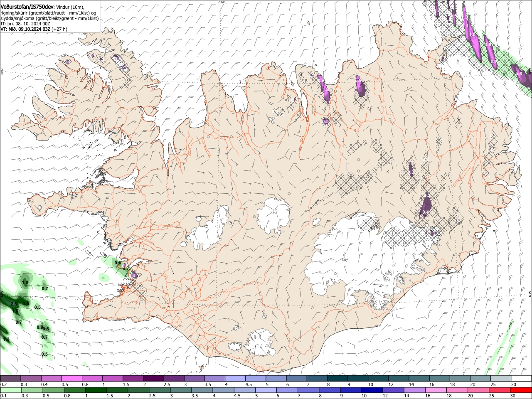Click the 'Vindur (10m)' wind description text
Screen dimensions: 532x399
pos(70,7)
